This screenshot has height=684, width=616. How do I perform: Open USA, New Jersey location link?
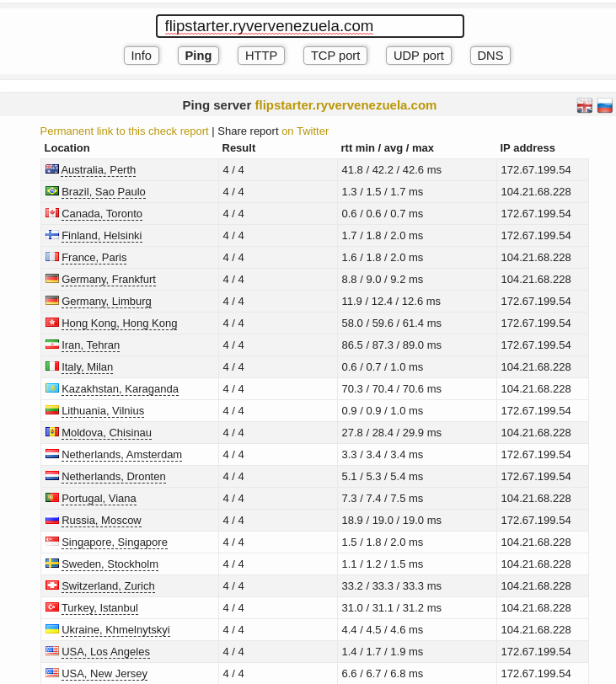104,674
